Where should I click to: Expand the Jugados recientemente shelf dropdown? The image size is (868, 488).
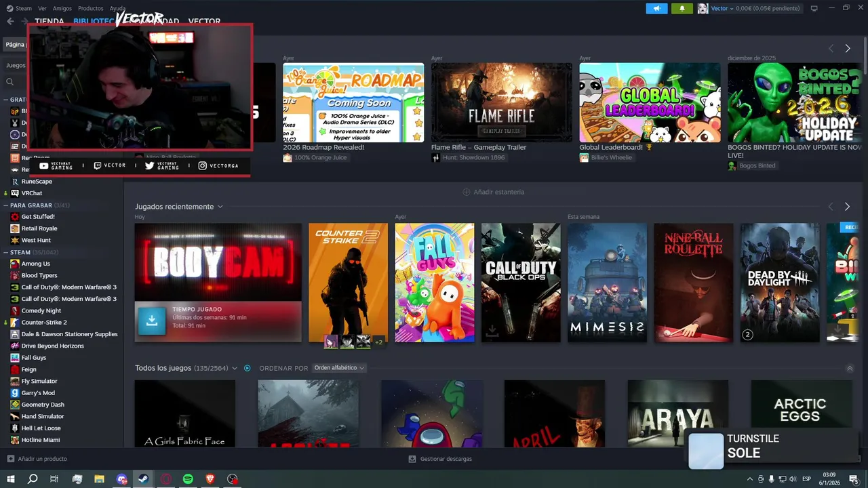[220, 207]
